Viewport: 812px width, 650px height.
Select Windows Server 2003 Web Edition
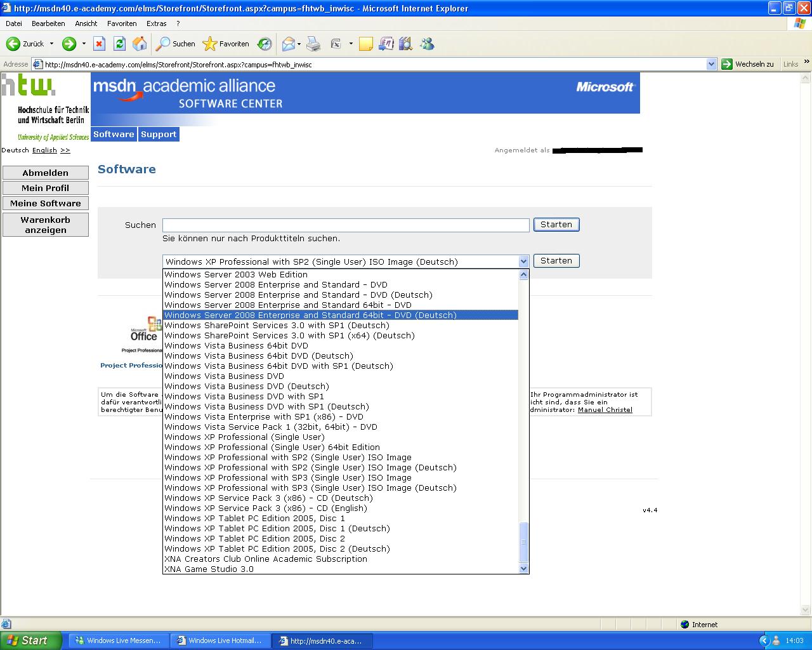click(x=341, y=275)
